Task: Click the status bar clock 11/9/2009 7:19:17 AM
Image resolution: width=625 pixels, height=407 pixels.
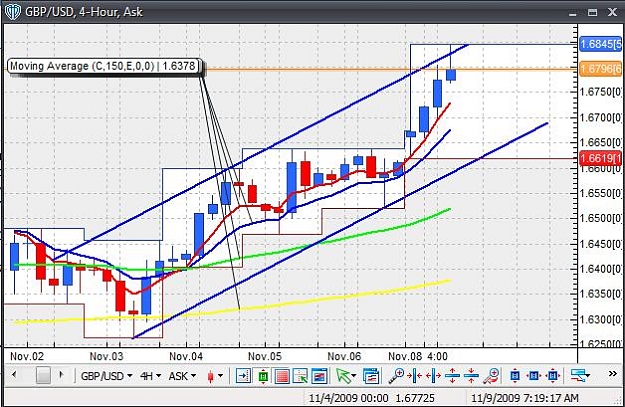Action: (x=525, y=398)
